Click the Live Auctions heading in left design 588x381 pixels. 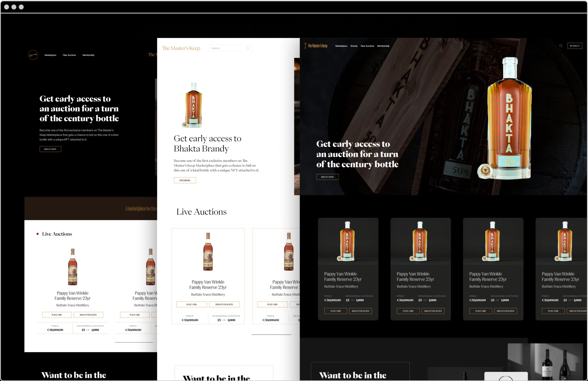click(57, 234)
